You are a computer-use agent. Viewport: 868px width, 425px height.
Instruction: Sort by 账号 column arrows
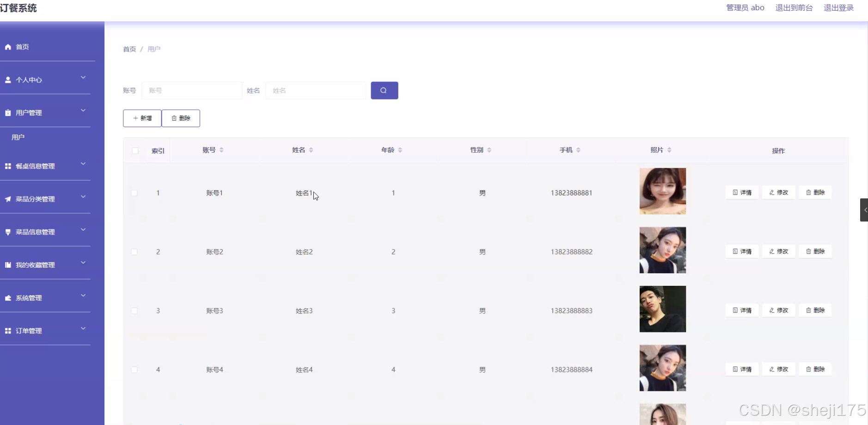coord(221,150)
